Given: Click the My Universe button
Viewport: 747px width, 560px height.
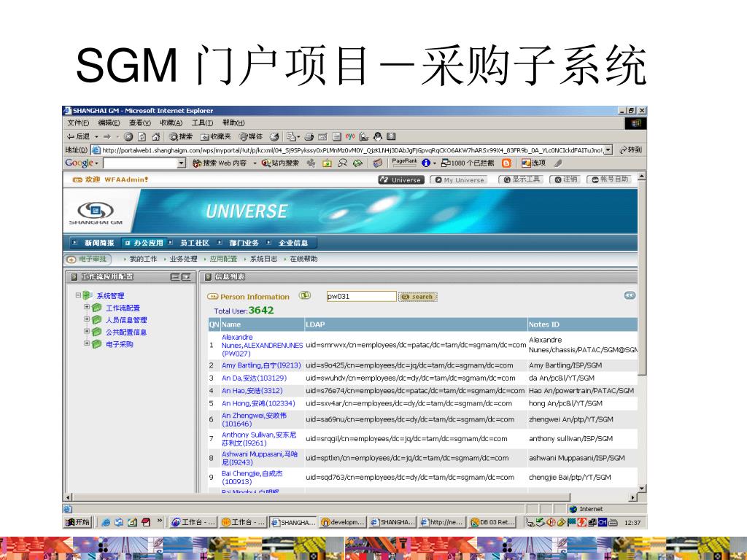Looking at the screenshot, I should [459, 180].
